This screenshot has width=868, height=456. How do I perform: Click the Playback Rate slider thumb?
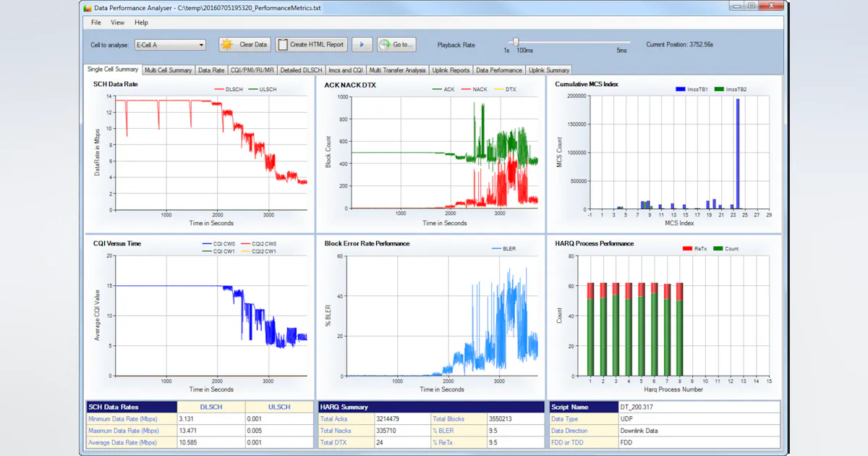514,42
